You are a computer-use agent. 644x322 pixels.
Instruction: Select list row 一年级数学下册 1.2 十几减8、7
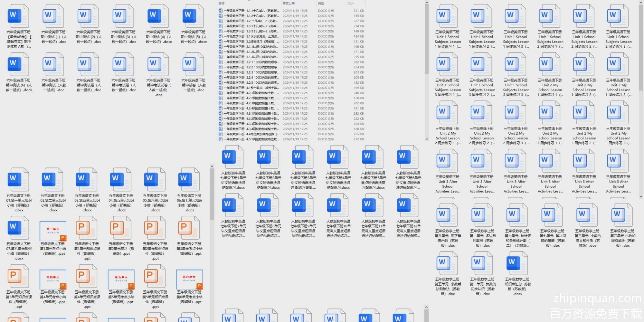(x=291, y=21)
